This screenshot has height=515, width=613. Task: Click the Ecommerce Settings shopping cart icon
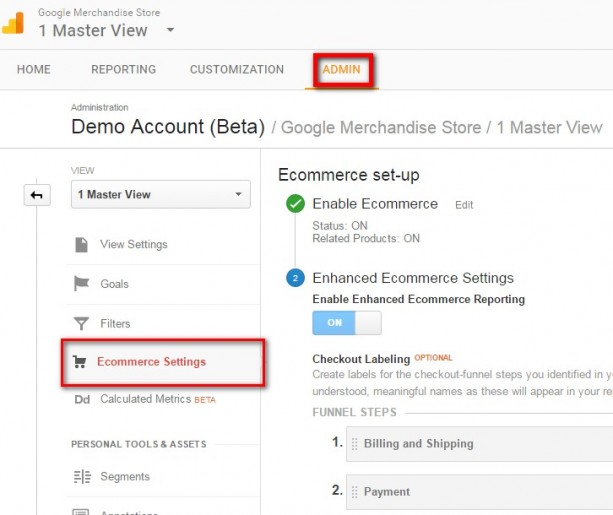coord(80,362)
